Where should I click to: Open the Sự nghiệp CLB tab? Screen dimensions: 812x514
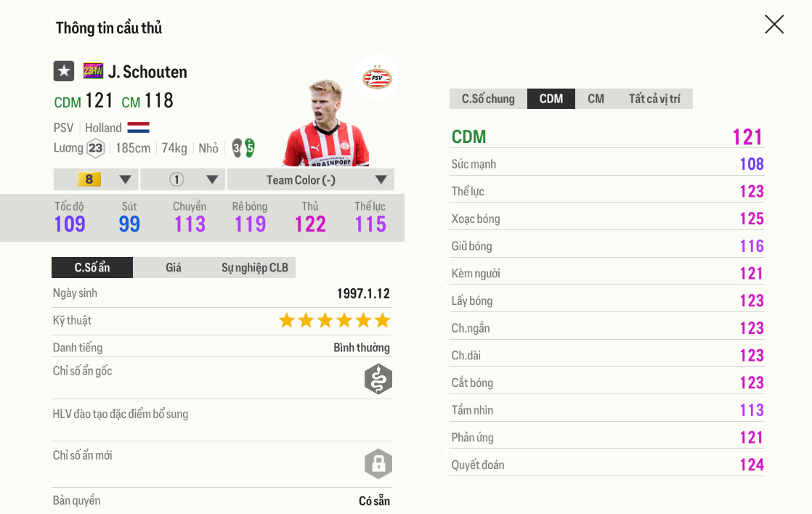click(x=255, y=268)
